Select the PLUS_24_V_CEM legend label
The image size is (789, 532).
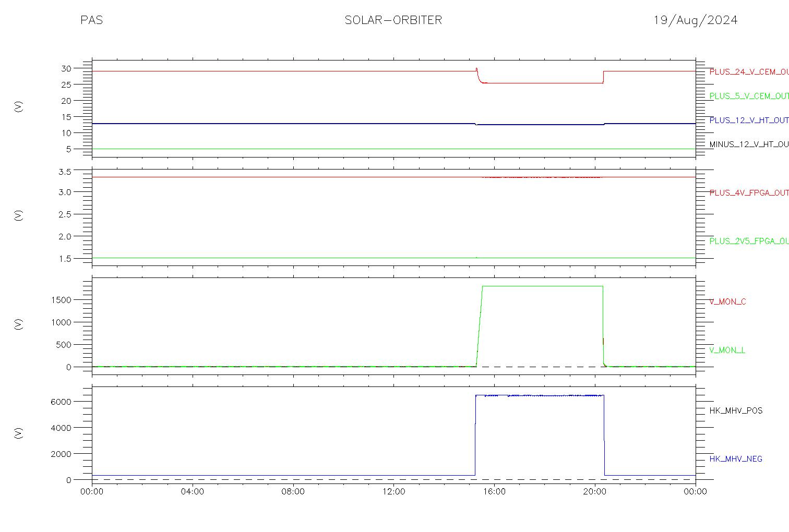(x=749, y=72)
